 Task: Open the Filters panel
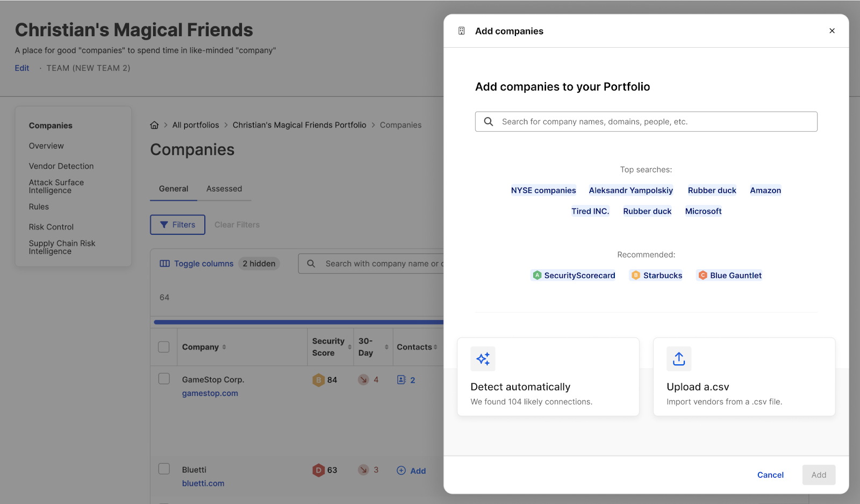[177, 225]
